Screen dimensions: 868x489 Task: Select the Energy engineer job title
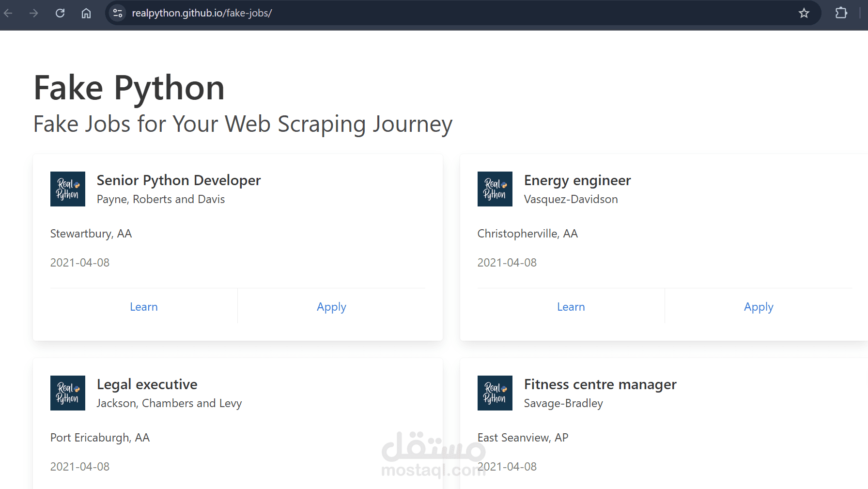(x=577, y=181)
